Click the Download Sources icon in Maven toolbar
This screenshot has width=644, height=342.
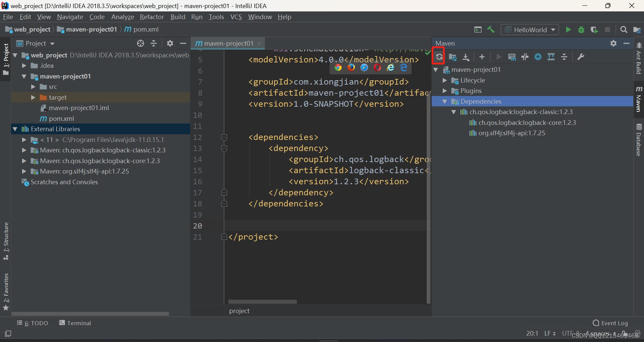[466, 57]
